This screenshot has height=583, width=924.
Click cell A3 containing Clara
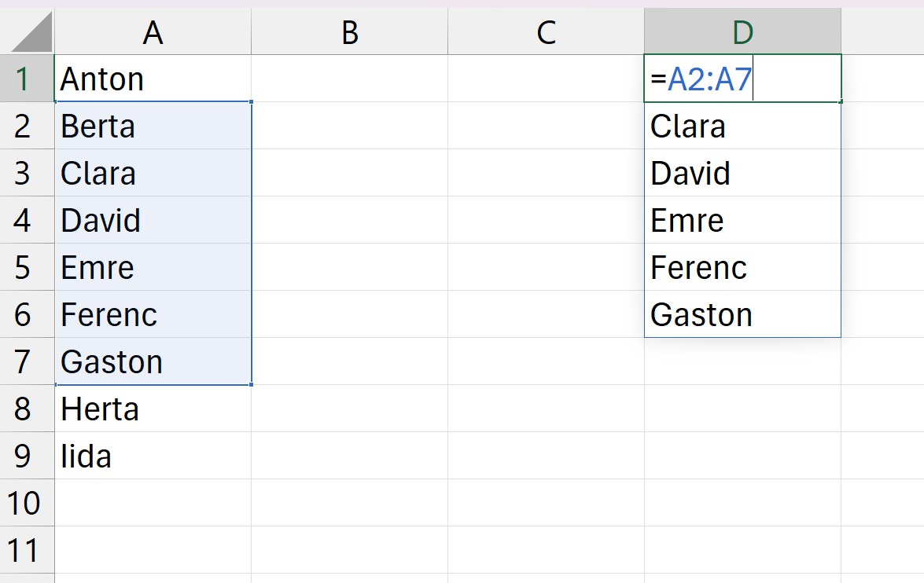tap(153, 173)
